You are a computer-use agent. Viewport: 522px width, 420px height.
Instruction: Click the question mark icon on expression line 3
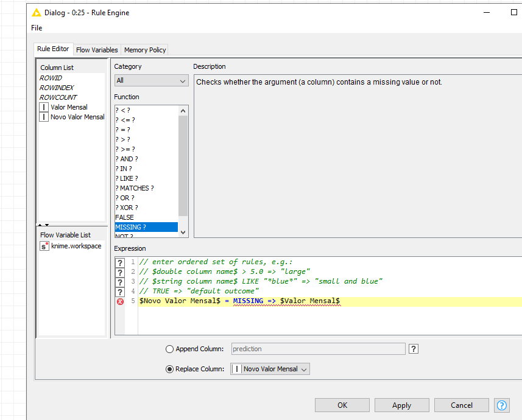[120, 281]
